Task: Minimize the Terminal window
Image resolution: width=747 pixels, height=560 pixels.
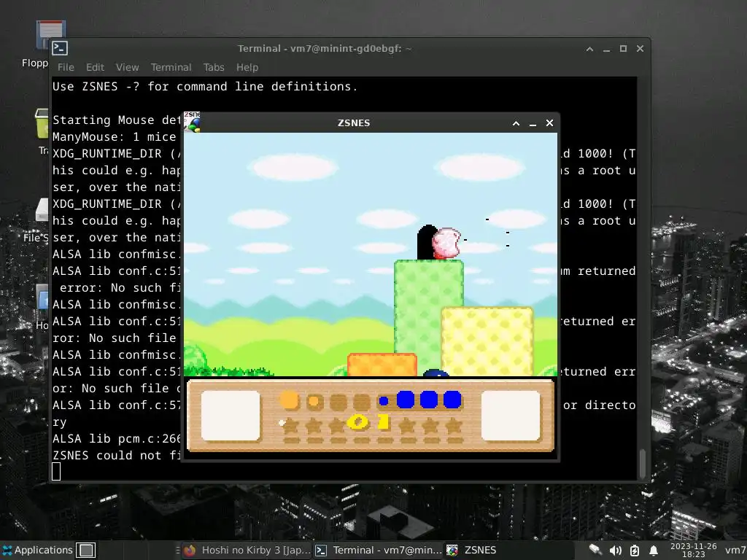Action: click(606, 49)
